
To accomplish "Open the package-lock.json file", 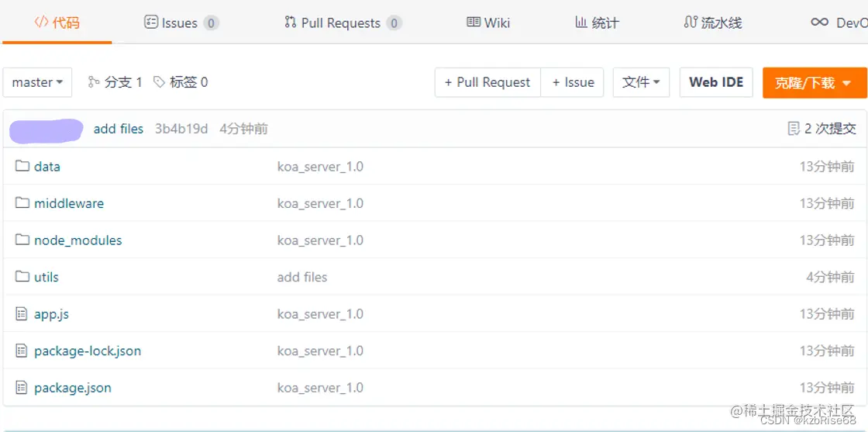I will click(88, 351).
